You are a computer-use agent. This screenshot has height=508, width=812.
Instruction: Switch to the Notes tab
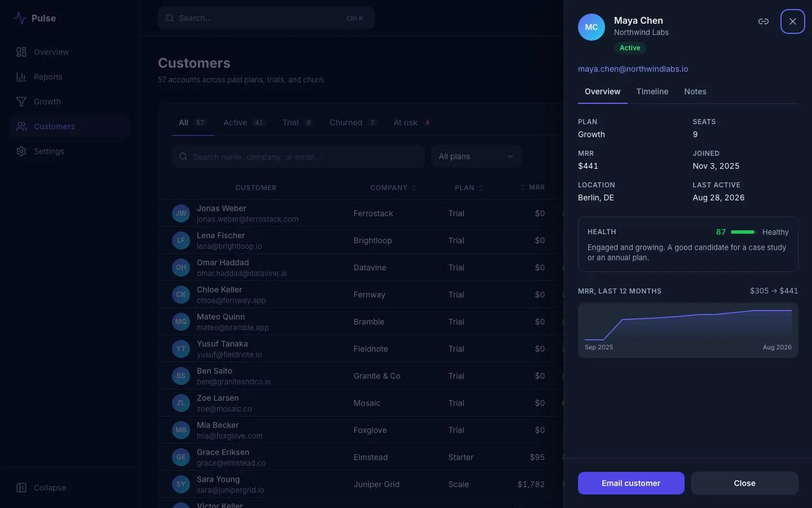(695, 91)
